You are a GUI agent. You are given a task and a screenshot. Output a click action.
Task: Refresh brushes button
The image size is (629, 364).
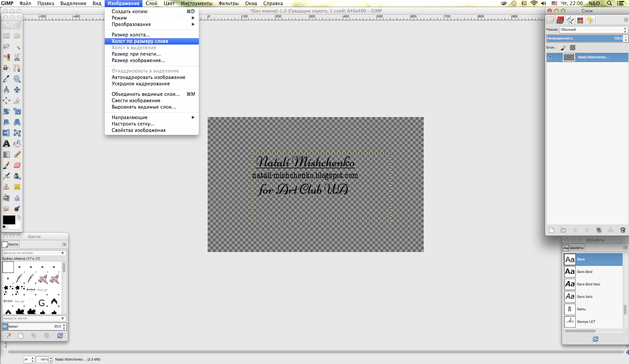(60, 336)
